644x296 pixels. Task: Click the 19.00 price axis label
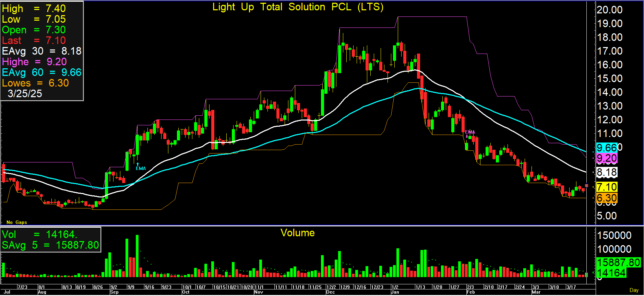pos(610,24)
